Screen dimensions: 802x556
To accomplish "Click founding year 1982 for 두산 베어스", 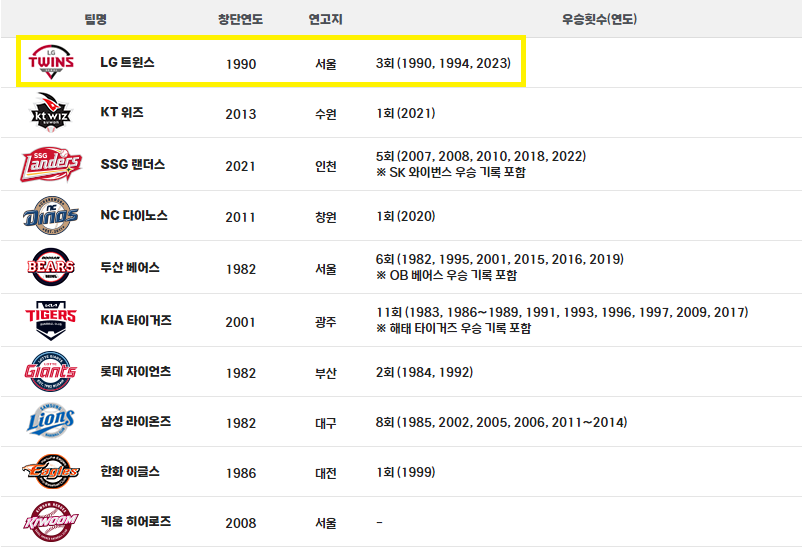I will tap(240, 270).
